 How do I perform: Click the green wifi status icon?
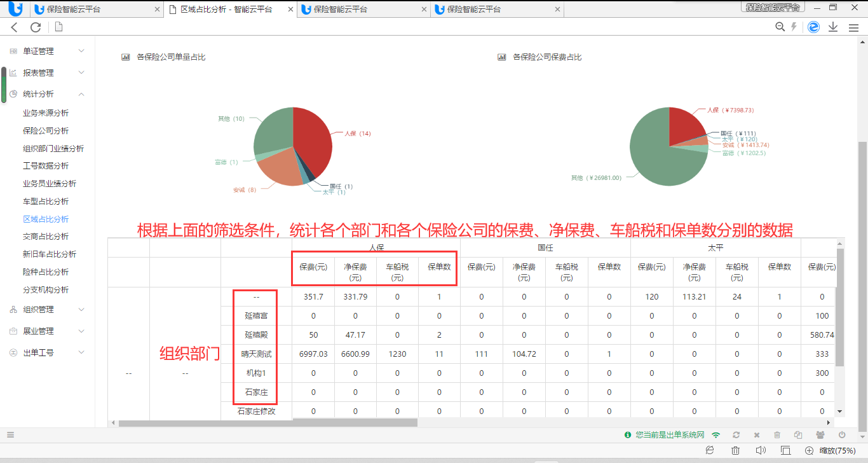(716, 435)
